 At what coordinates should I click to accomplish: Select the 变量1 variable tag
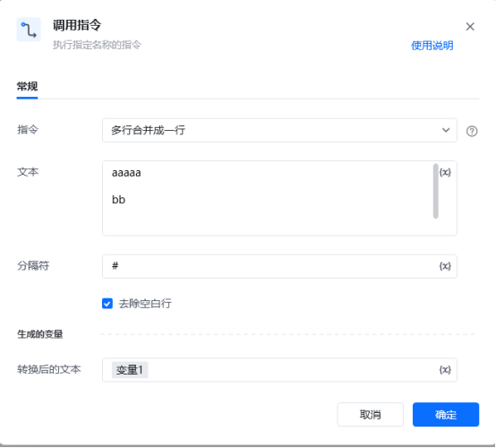(x=130, y=370)
